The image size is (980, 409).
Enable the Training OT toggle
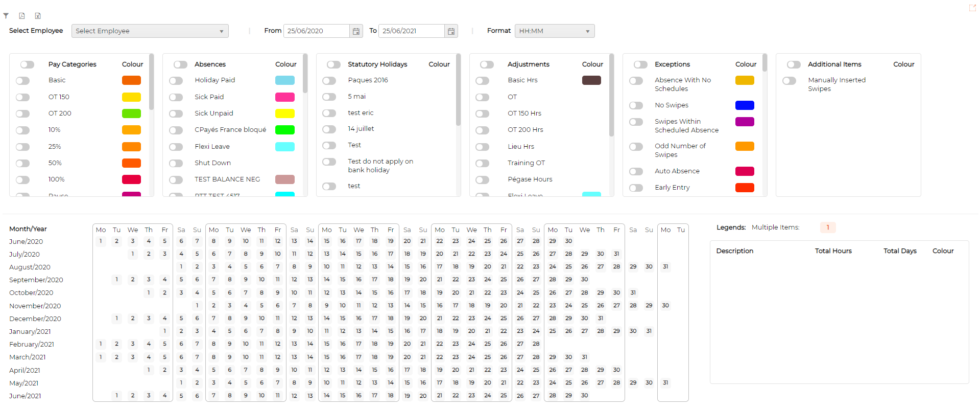point(483,163)
